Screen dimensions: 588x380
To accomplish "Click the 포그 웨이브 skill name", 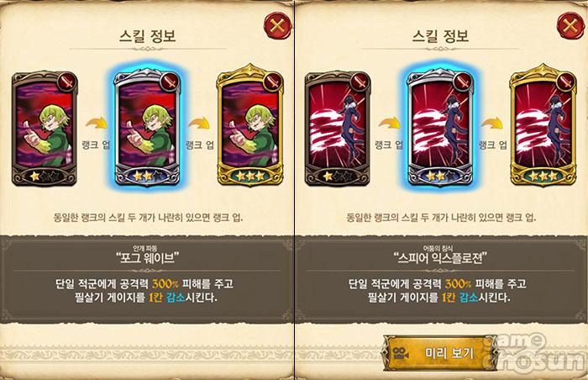I will pos(147,258).
